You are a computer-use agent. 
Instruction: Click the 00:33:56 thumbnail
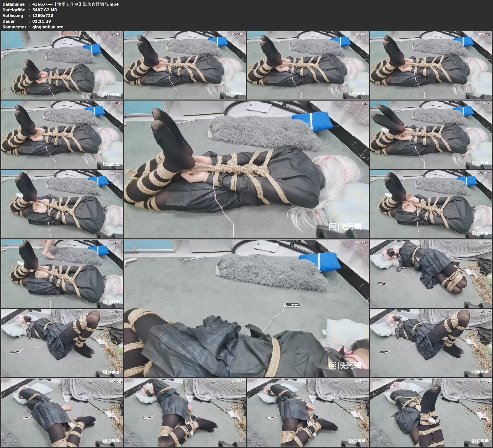[x=431, y=204]
